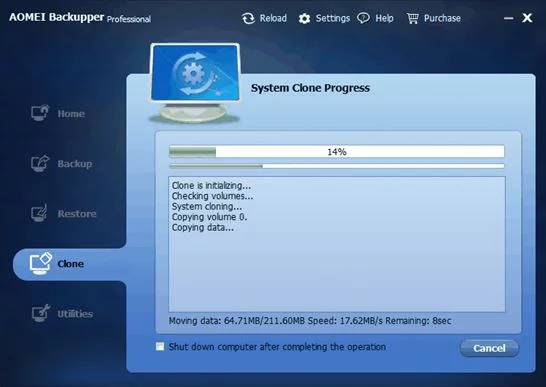Minimize the AOMEI Backupper window

[x=508, y=18]
